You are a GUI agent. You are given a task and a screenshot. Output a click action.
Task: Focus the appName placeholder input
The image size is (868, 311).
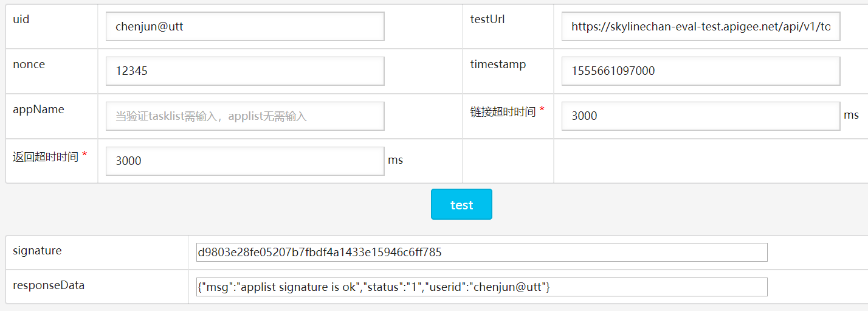pos(244,116)
